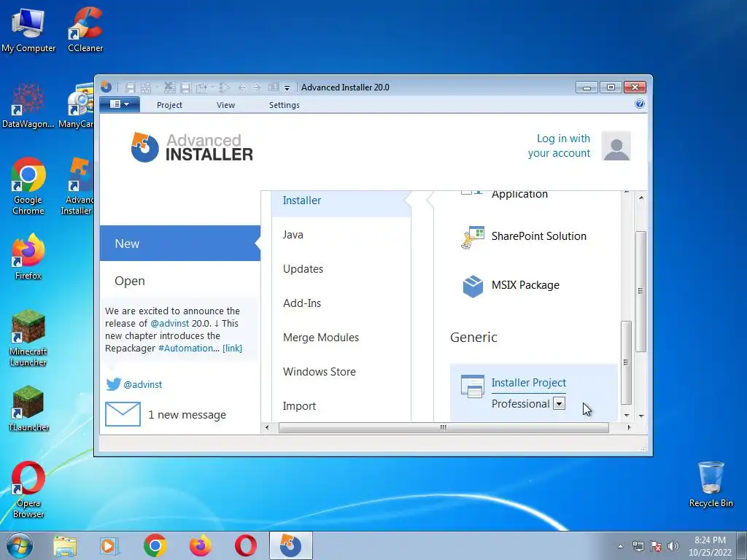Screen dimensions: 747x560
Task: Select the New tab in the left pane
Action: [x=180, y=244]
